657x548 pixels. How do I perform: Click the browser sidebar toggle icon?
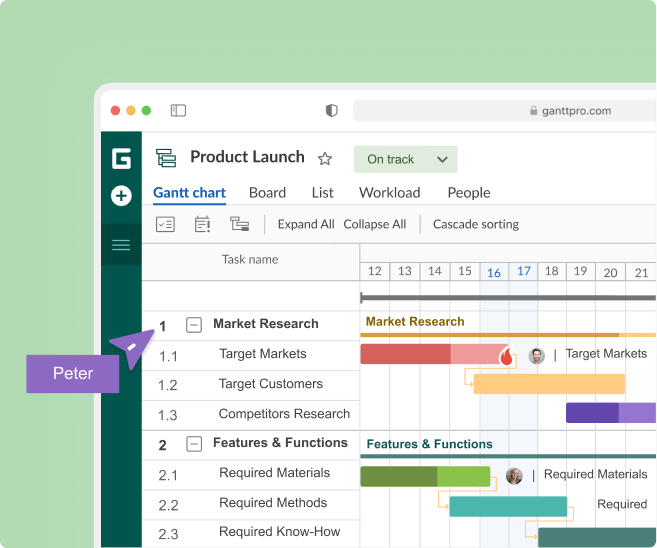178,111
